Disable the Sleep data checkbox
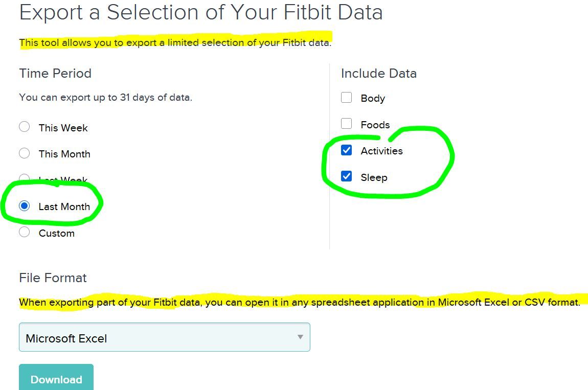Screen dimensions: 588x390 tap(347, 176)
